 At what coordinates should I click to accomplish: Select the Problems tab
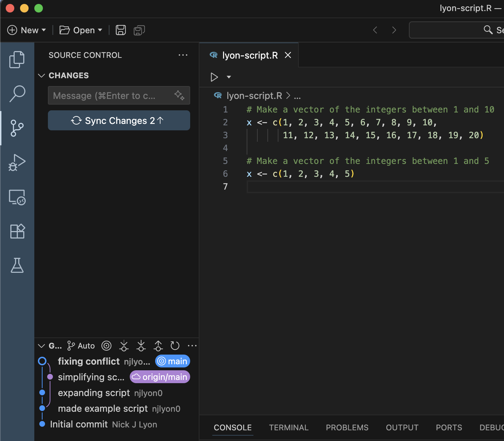click(347, 427)
